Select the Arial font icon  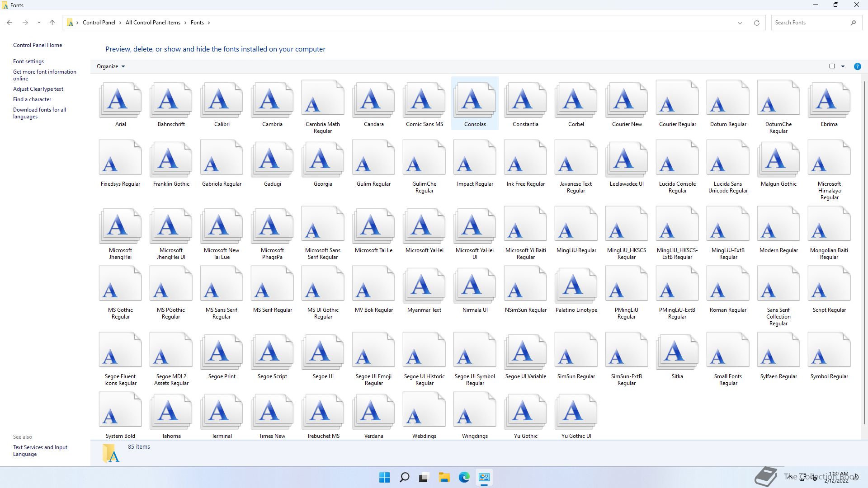click(120, 99)
